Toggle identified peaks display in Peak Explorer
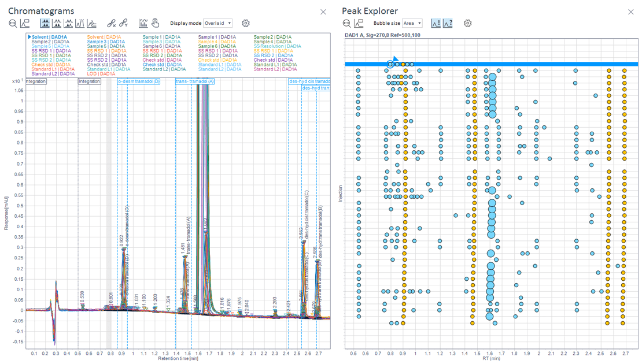 coord(436,24)
